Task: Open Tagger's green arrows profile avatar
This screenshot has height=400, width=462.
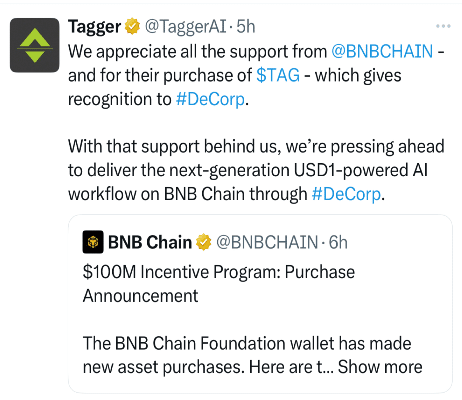Action: click(x=35, y=45)
